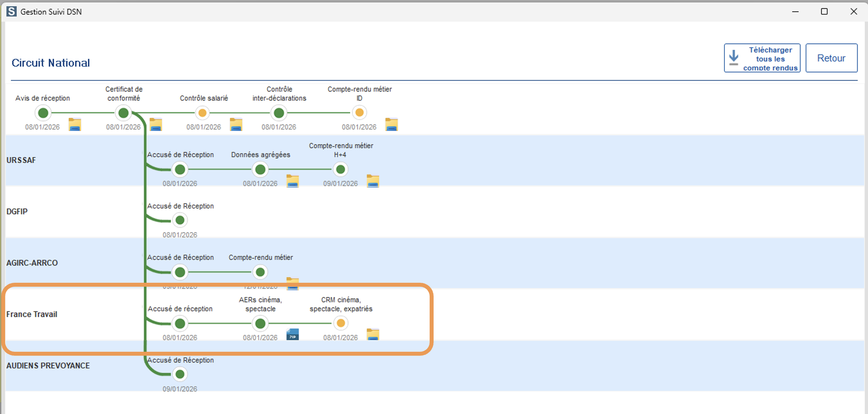Open the Compte-rendu métier ID folder icon
868x414 pixels.
(x=392, y=125)
